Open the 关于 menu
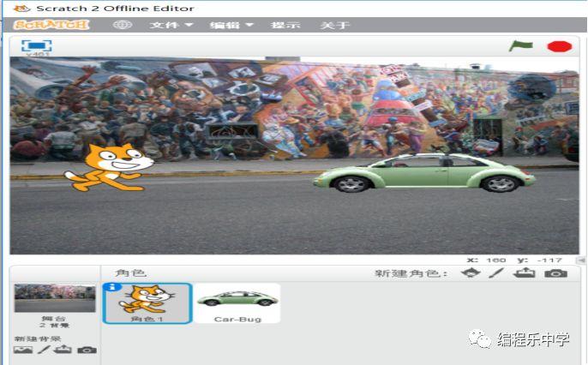 point(335,25)
